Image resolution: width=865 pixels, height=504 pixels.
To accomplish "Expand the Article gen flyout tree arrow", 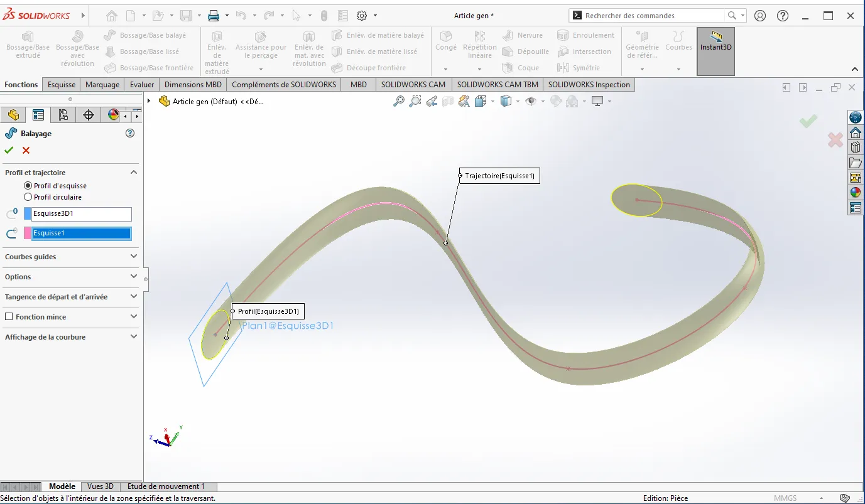I will (149, 101).
